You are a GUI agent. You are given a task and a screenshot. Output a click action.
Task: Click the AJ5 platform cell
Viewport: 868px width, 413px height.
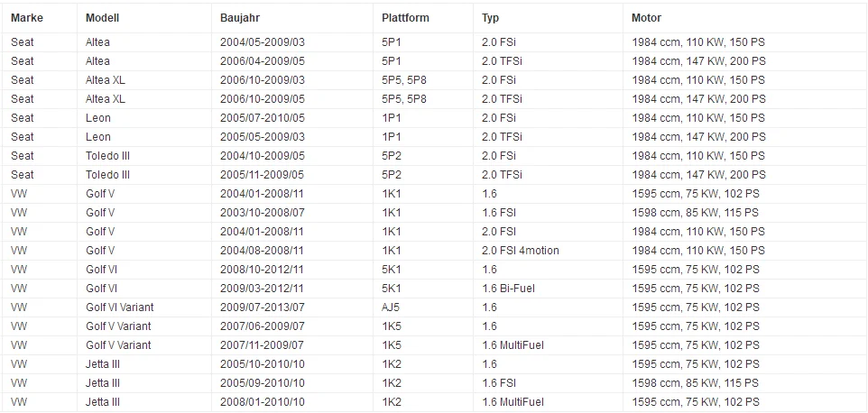[x=391, y=307]
